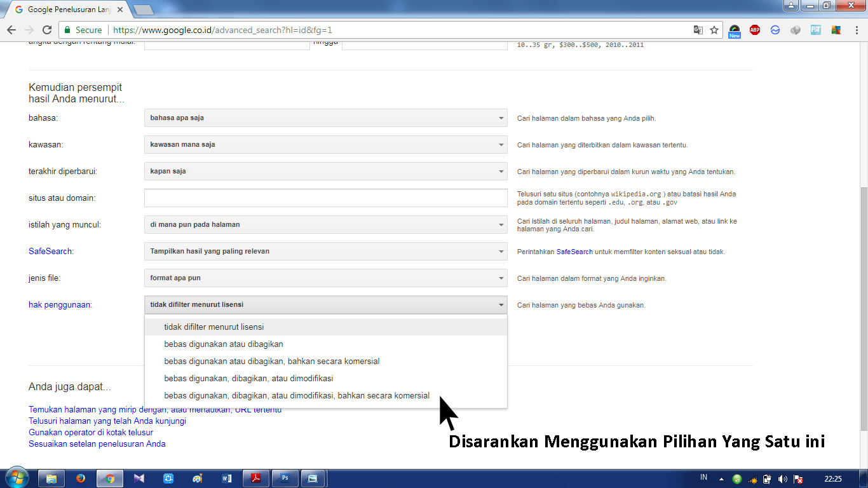Select 'tidak difilter menurut lisensi' option
Viewport: 868px width, 488px height.
tap(326, 327)
